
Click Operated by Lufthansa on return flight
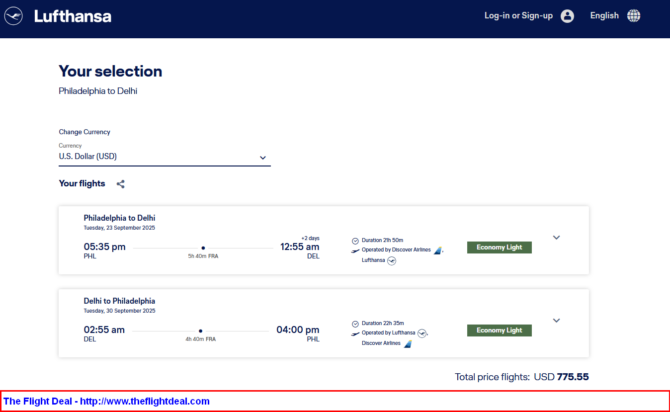pos(388,333)
